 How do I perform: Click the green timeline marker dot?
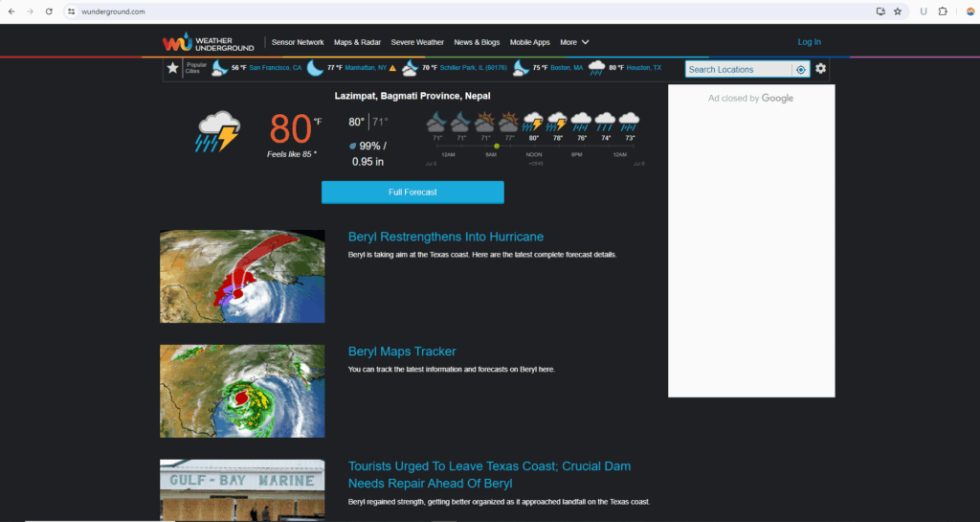click(x=496, y=146)
